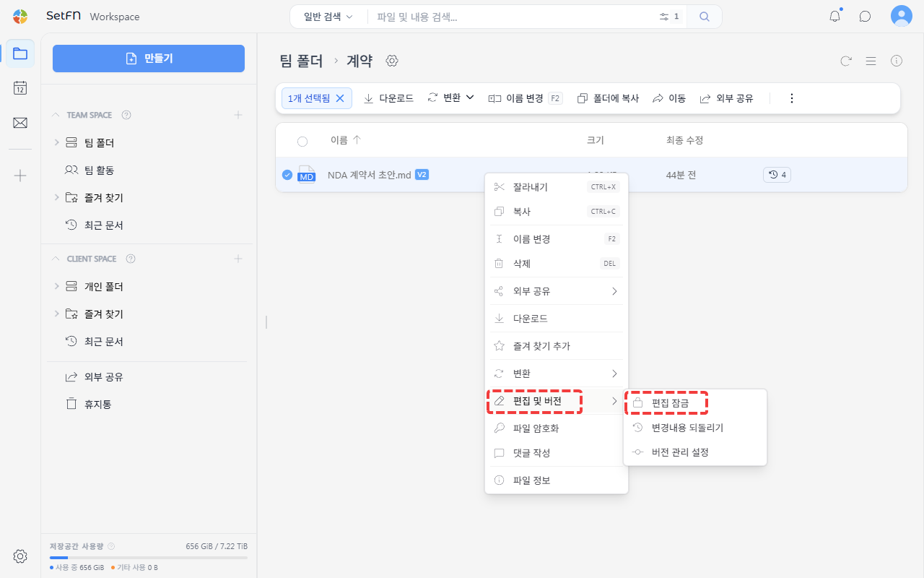Choose 이름 변경 in context menu
Image resolution: width=924 pixels, height=578 pixels.
(x=557, y=239)
